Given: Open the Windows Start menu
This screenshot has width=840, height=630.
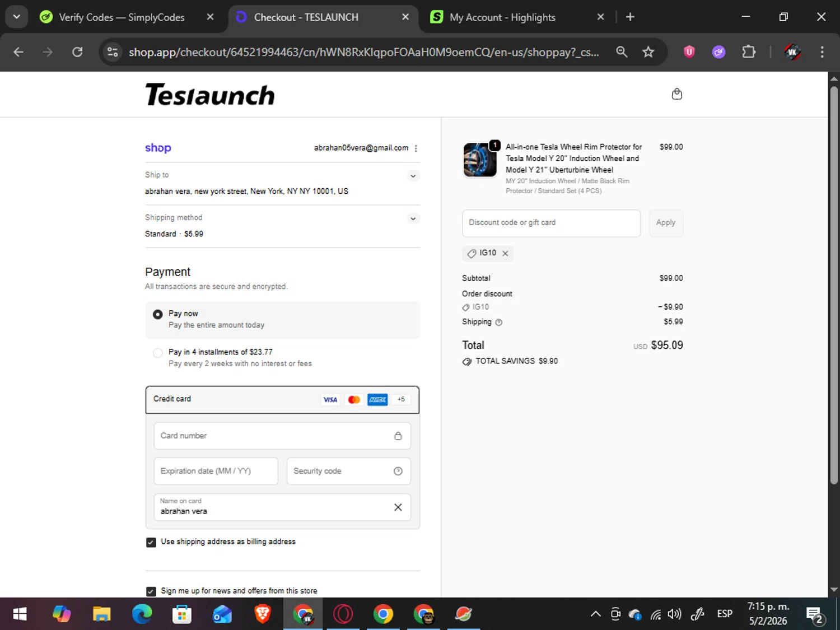Looking at the screenshot, I should pyautogui.click(x=20, y=614).
